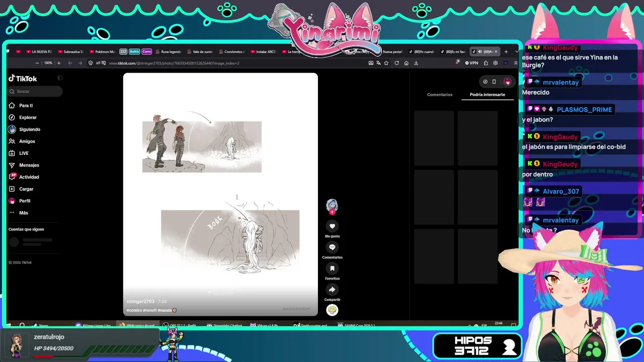Open Para ti feed in sidebar
Viewport: 644px width, 362px height.
21,106
